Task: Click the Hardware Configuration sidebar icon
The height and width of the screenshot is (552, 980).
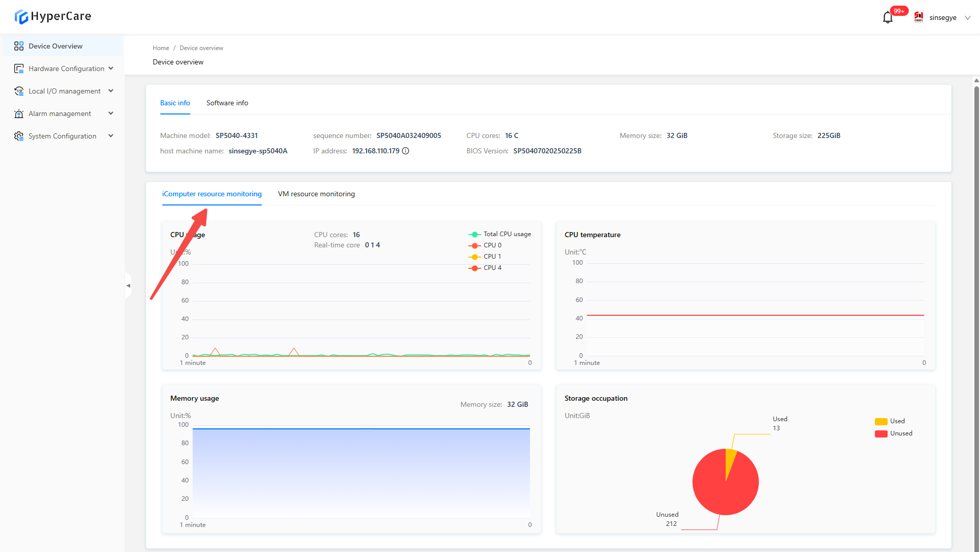Action: pyautogui.click(x=19, y=68)
